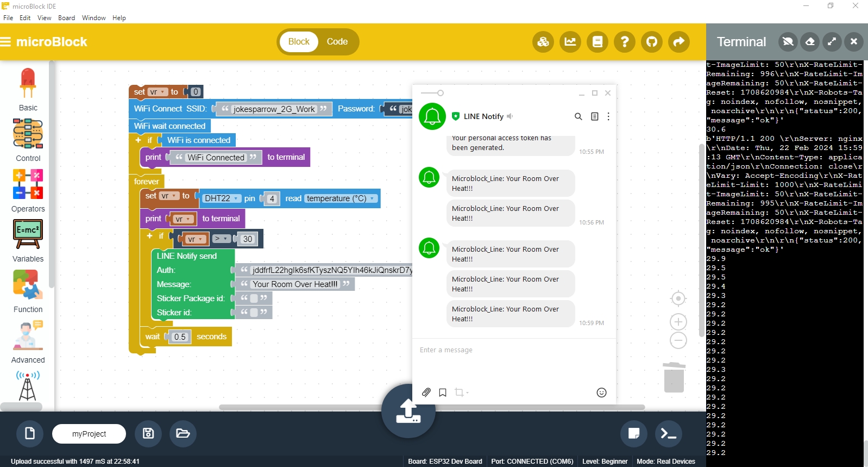Screen dimensions: 868x467
Task: Click the DHT22 pin number 4 field
Action: (x=272, y=198)
